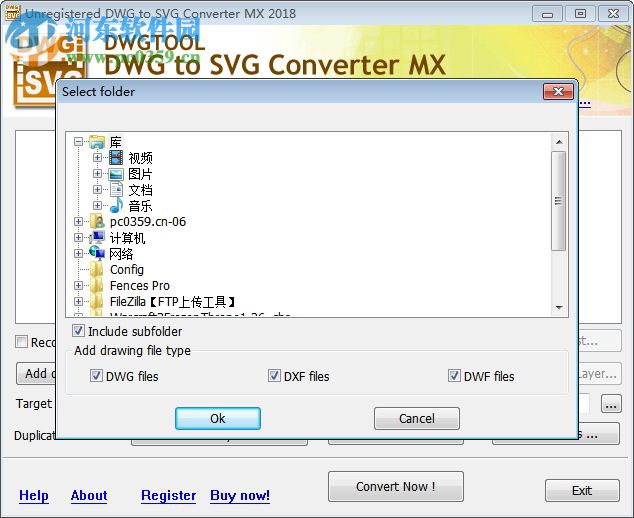634x518 pixels.
Task: Click the 网络 network globe icon
Action: coord(97,253)
